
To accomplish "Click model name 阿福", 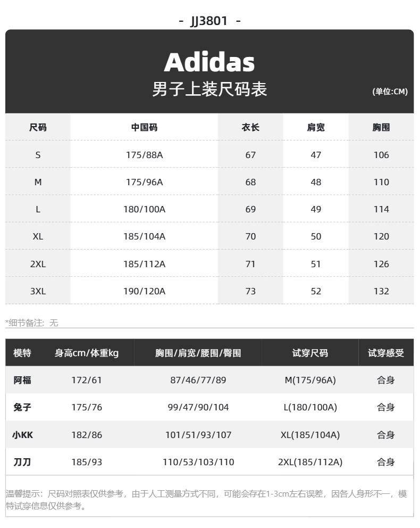I will (22, 380).
